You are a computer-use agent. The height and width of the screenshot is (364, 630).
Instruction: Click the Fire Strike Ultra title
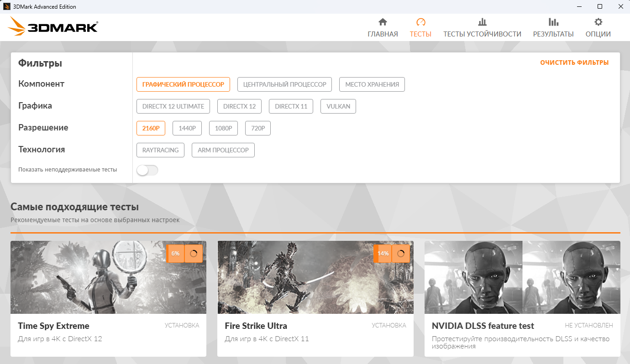tap(256, 326)
